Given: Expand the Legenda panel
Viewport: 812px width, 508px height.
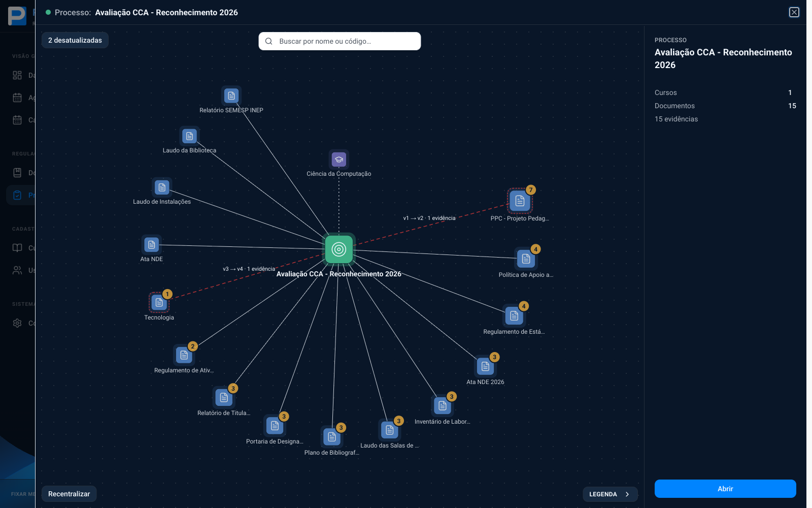Looking at the screenshot, I should [610, 494].
